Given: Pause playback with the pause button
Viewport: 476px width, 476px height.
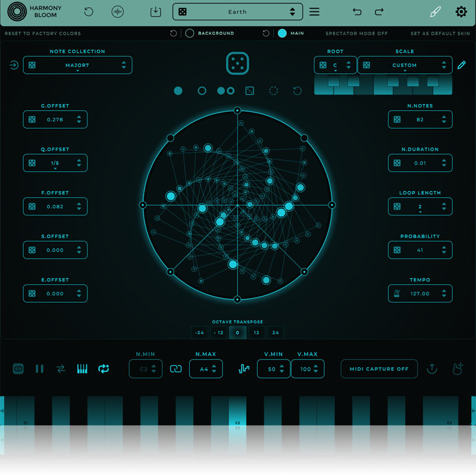Looking at the screenshot, I should 39,369.
